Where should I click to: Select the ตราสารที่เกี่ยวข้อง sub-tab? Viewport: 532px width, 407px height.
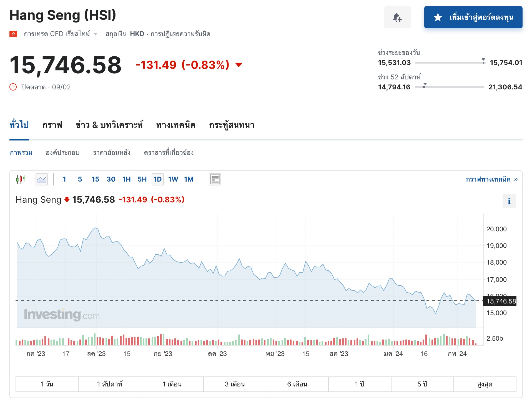click(x=169, y=153)
